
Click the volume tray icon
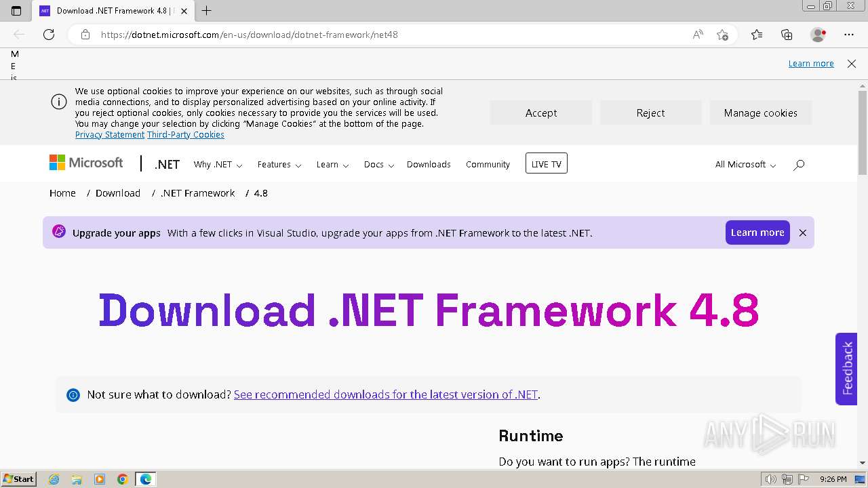[771, 479]
